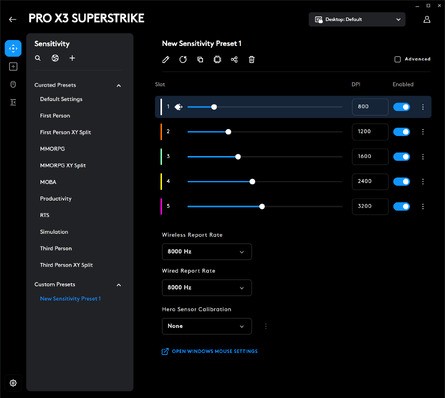Choose the Simulation preset
Viewport: 445px width, 398px height.
[54, 232]
